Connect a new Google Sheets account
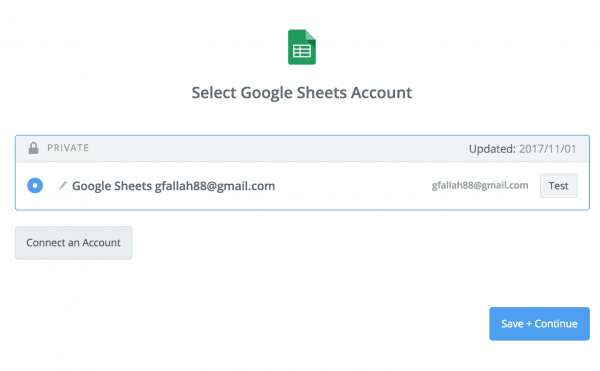The height and width of the screenshot is (371, 600). [x=74, y=243]
